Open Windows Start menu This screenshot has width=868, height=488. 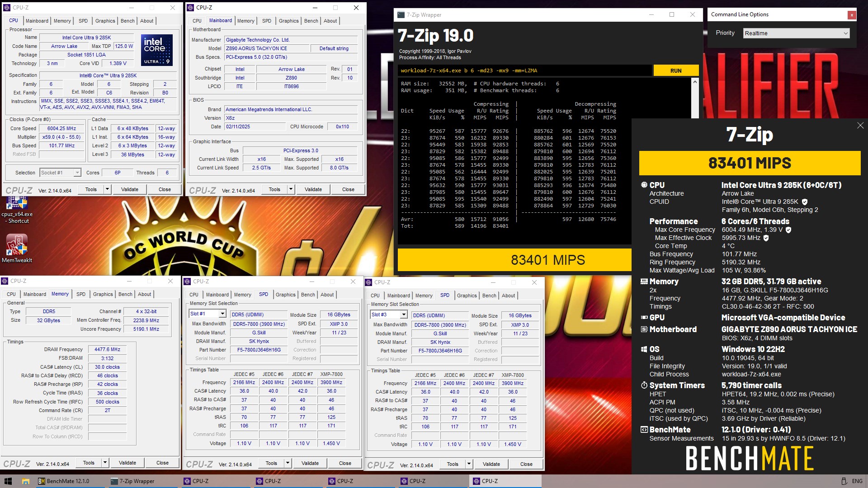8,481
